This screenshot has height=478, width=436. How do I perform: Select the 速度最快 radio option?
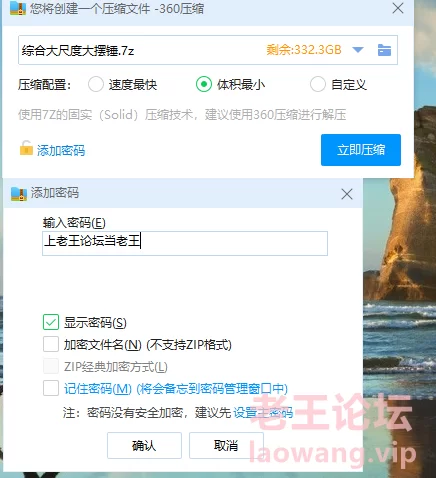[x=96, y=84]
